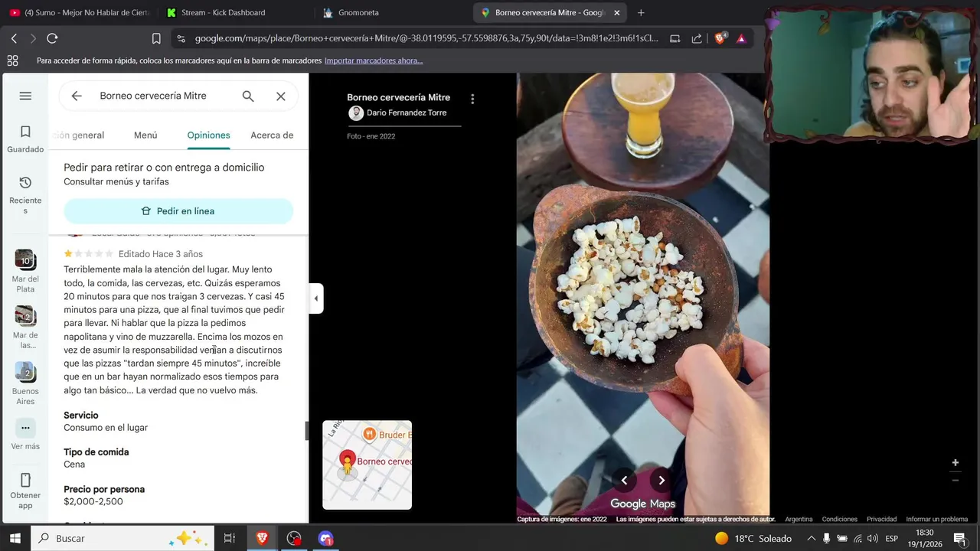The image size is (980, 551).
Task: Reload the page in the browser
Action: 52,38
